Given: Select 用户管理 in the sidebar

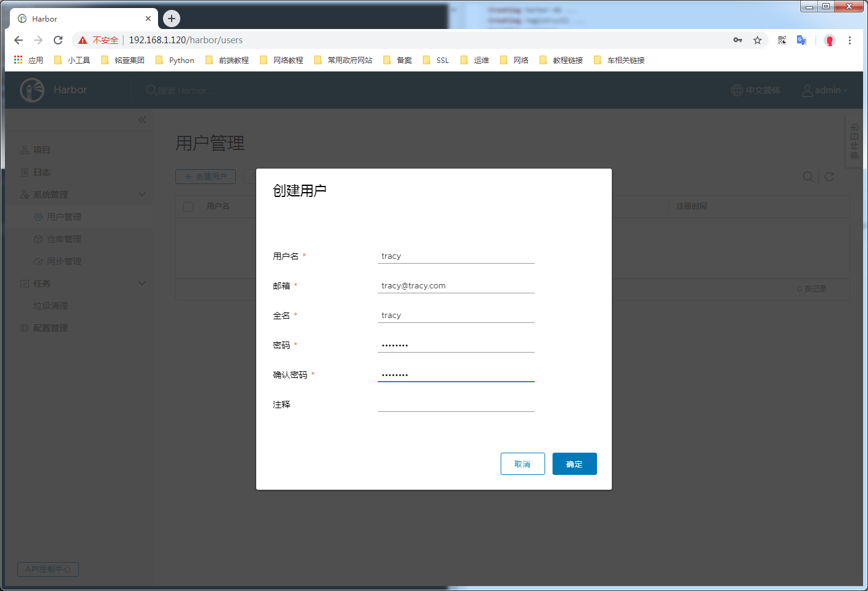Looking at the screenshot, I should 57,217.
